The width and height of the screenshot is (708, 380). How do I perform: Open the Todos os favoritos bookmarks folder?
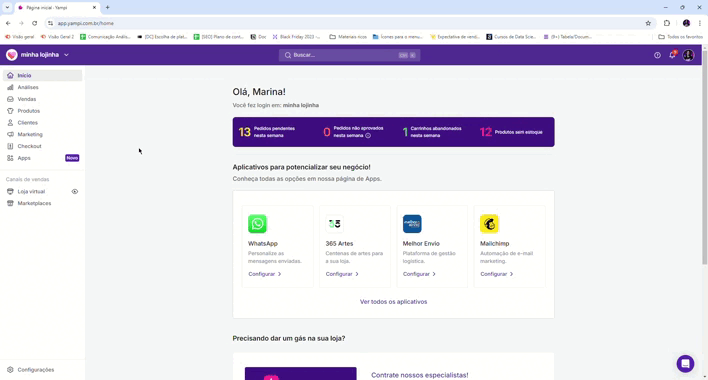click(x=680, y=37)
